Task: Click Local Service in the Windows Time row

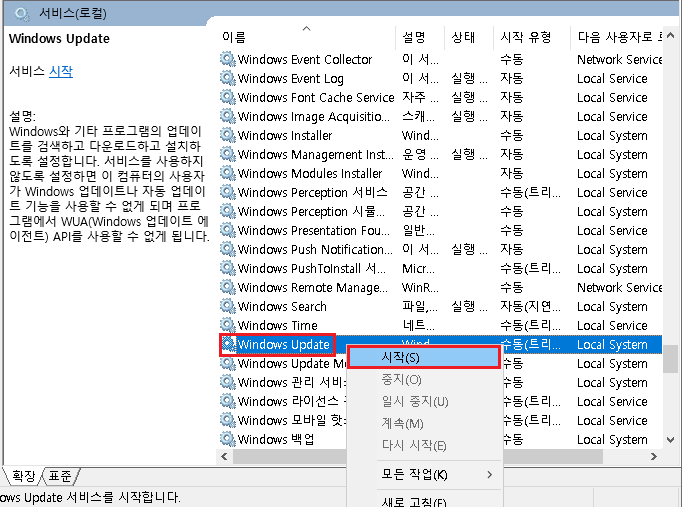Action: (x=612, y=326)
